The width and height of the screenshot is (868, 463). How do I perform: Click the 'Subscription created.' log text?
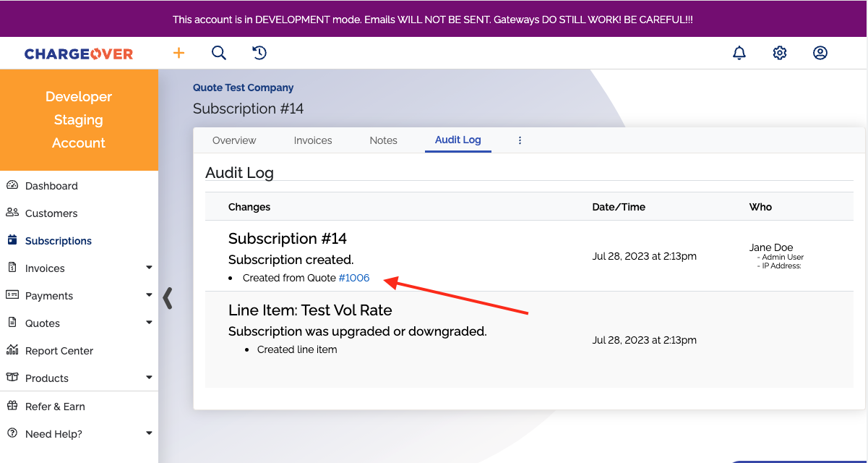click(291, 259)
